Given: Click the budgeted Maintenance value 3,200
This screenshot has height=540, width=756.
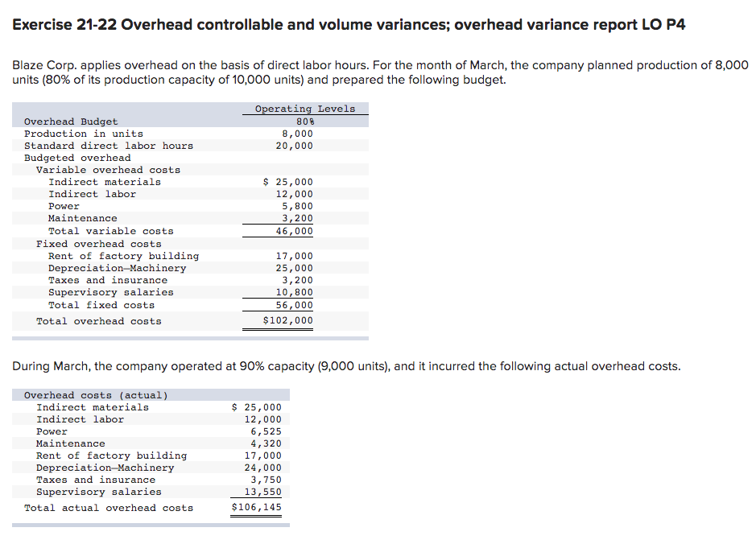Looking at the screenshot, I should pos(297,218).
